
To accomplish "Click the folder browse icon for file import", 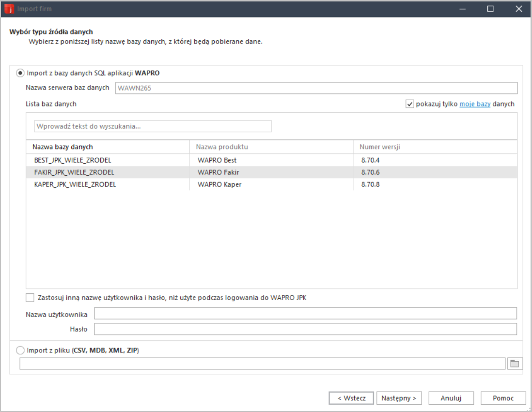I will [515, 364].
